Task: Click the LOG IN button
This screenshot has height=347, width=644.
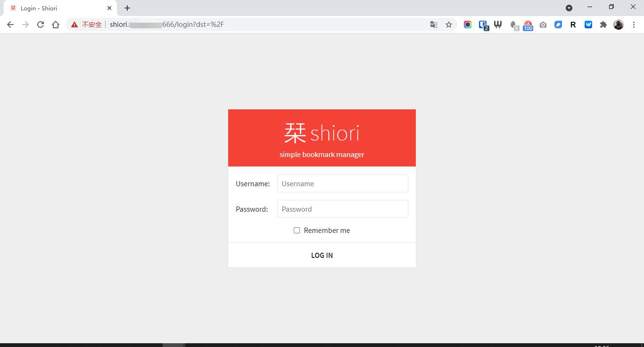Action: click(322, 255)
